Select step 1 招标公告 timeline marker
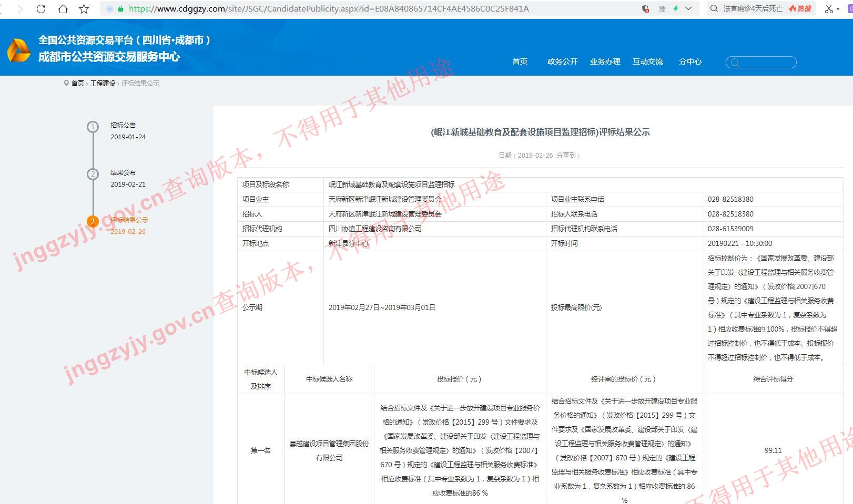This screenshot has height=504, width=853. tap(93, 127)
